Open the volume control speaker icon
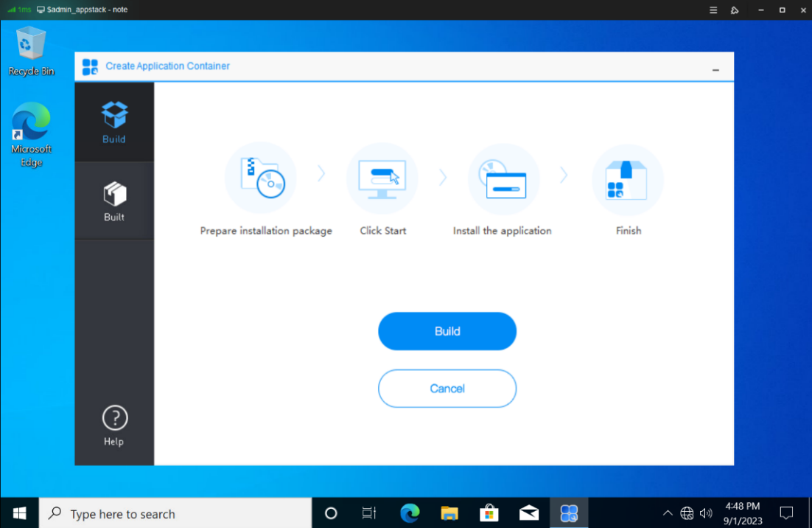Screen dimensions: 812x528 [x=706, y=513]
